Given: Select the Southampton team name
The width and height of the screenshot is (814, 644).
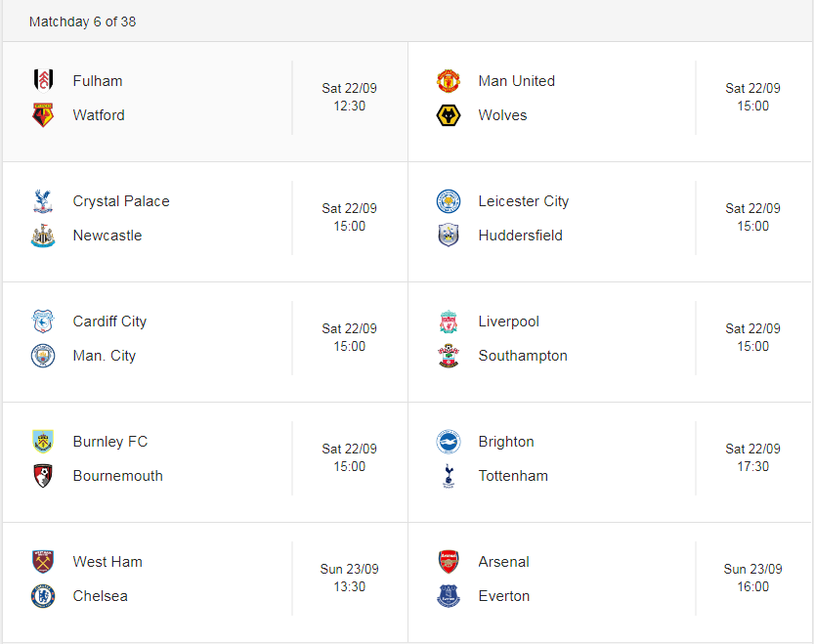Looking at the screenshot, I should pyautogui.click(x=523, y=356).
